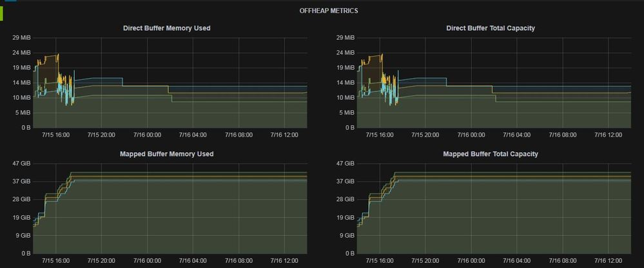The height and width of the screenshot is (268, 644).
Task: Open the Direct Buffer Memory Used panel title menu
Action: (167, 28)
